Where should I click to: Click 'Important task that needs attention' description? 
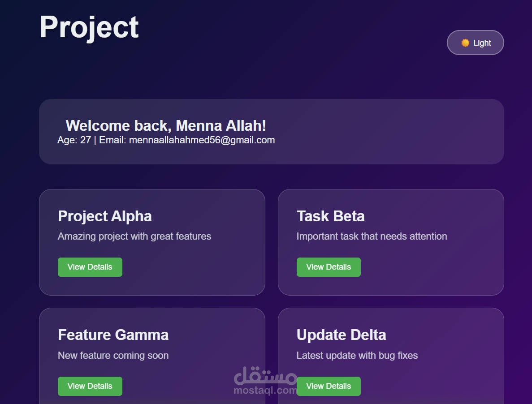(x=372, y=236)
